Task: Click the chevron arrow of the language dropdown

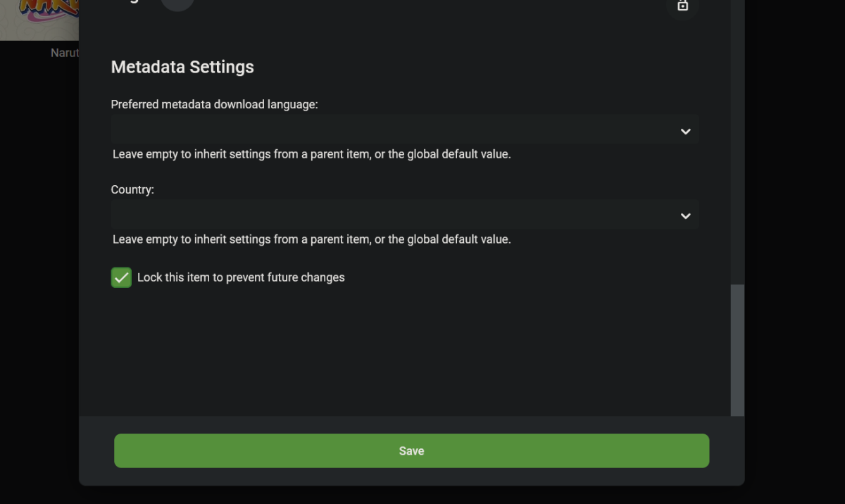Action: click(685, 132)
